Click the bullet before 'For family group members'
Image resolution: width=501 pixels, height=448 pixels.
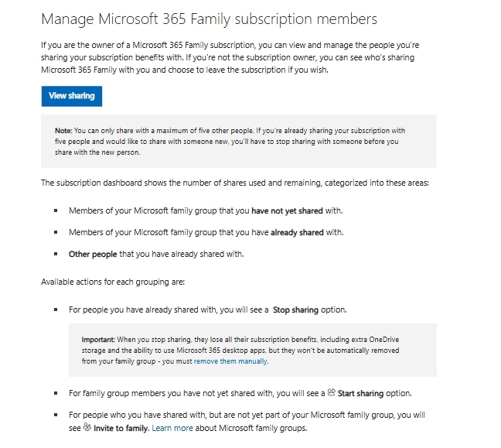click(x=56, y=393)
